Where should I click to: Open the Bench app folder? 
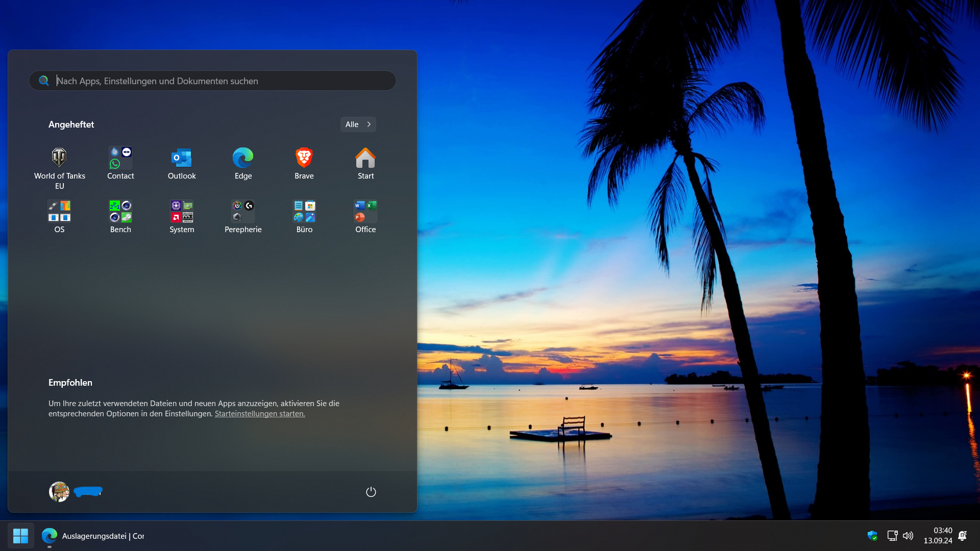[x=120, y=212]
